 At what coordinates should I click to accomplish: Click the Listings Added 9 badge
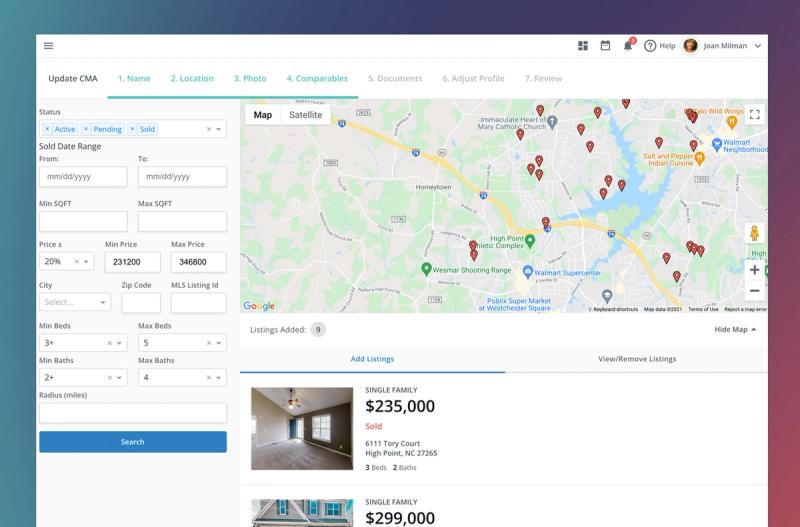tap(318, 330)
